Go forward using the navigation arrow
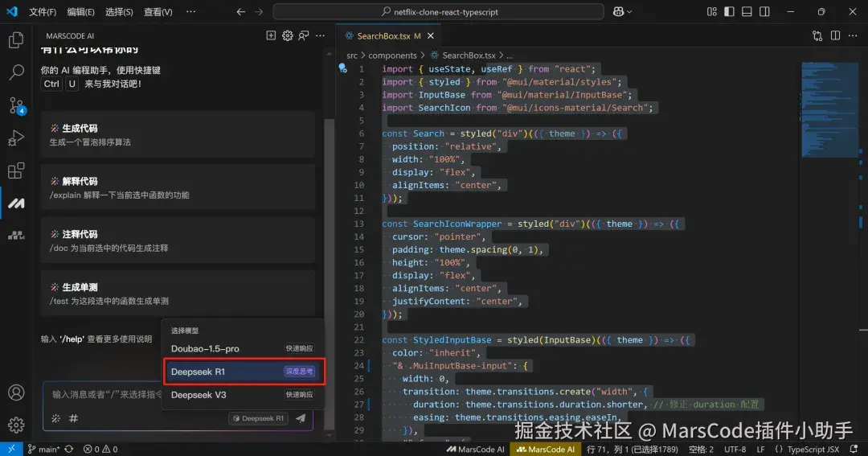The width and height of the screenshot is (868, 456). pos(259,11)
